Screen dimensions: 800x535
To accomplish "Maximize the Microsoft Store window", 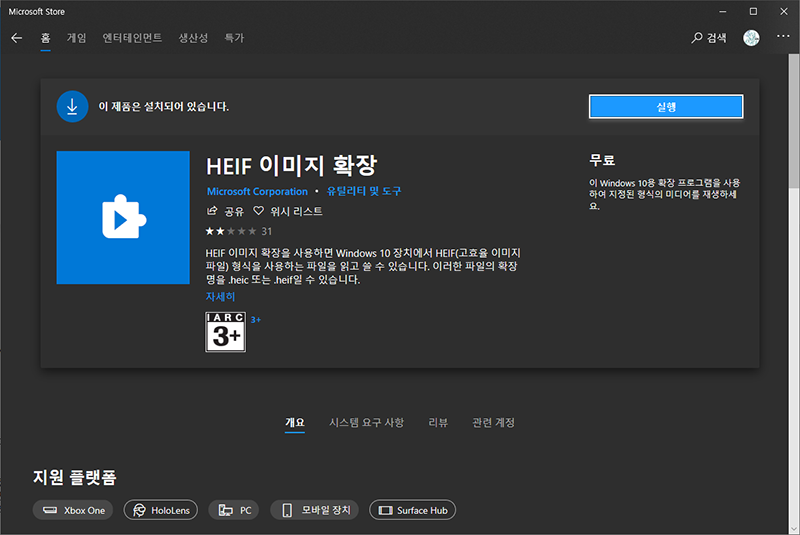I will tap(753, 11).
